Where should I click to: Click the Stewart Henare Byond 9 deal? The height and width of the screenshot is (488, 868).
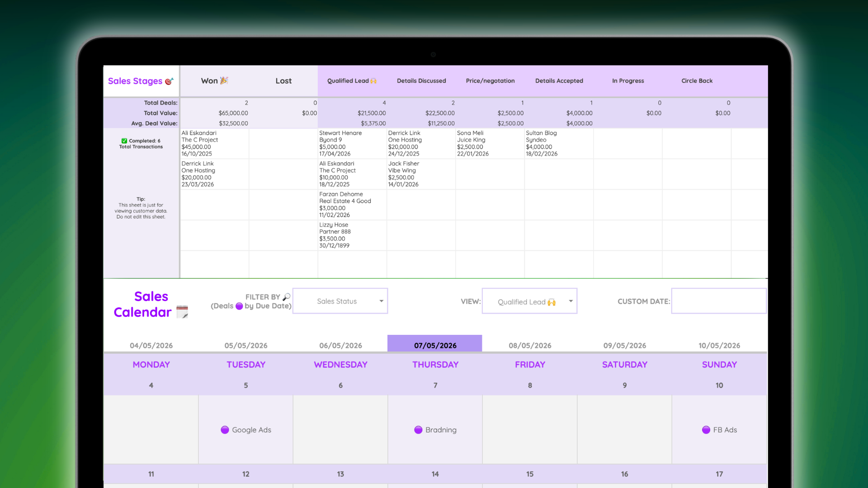(x=352, y=144)
